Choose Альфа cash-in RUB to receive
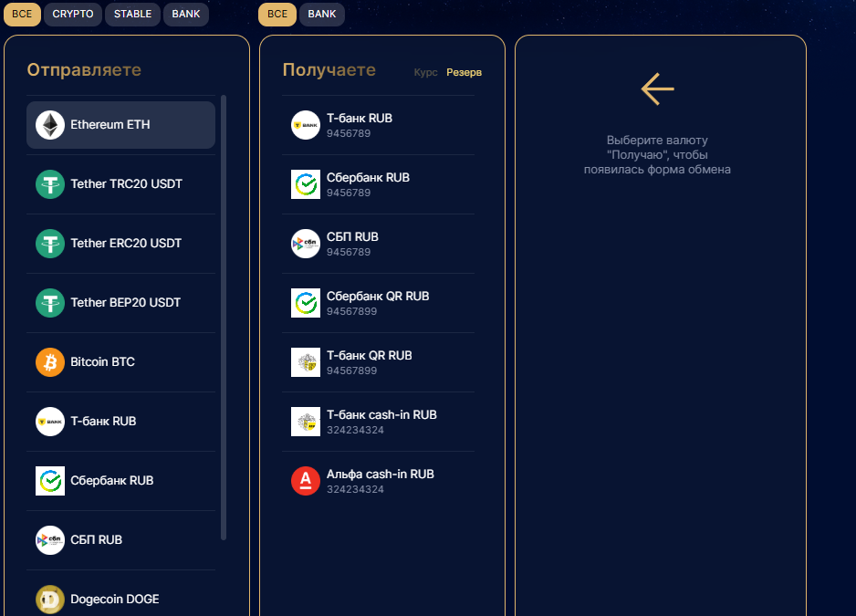856x616 pixels. pos(379,481)
